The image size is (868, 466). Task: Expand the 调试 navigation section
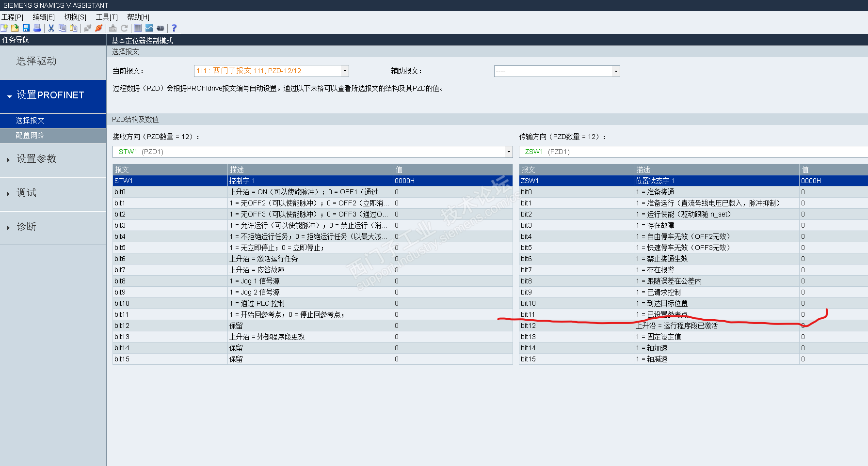(x=53, y=193)
